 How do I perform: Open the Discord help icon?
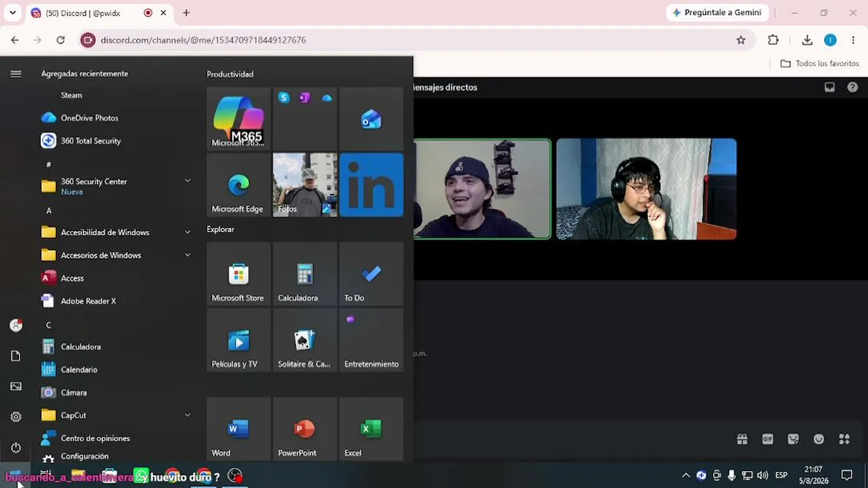click(852, 87)
